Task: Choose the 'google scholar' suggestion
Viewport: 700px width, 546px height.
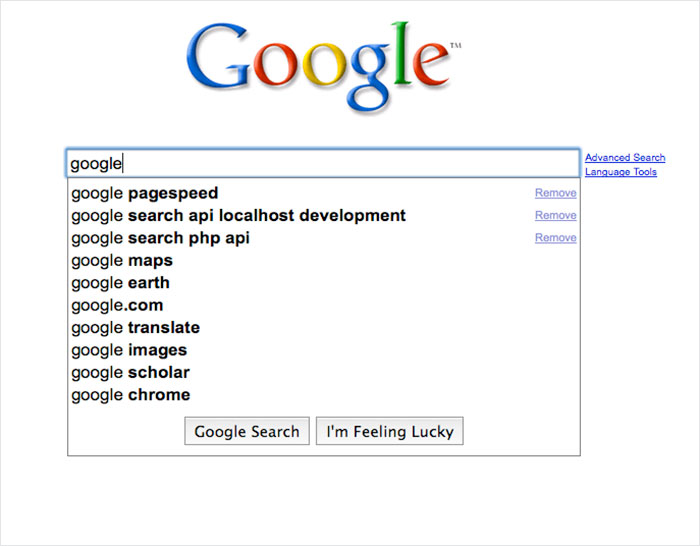Action: 130,372
